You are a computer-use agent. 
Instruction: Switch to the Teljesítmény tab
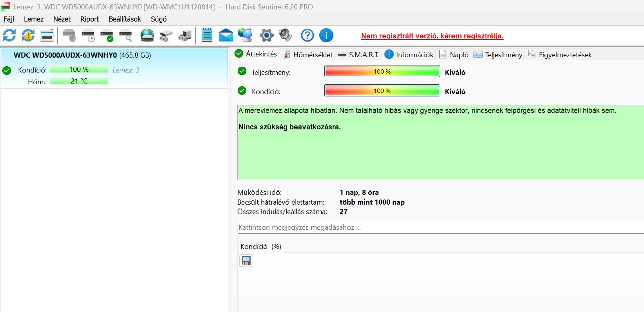pos(498,54)
